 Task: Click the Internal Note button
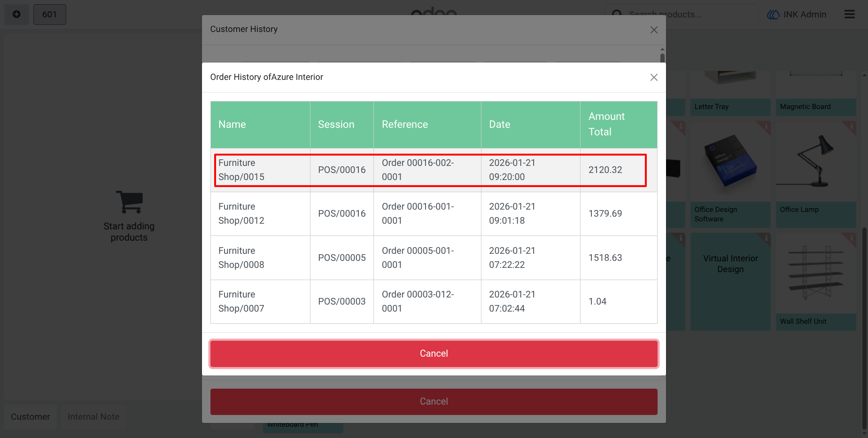(x=93, y=417)
